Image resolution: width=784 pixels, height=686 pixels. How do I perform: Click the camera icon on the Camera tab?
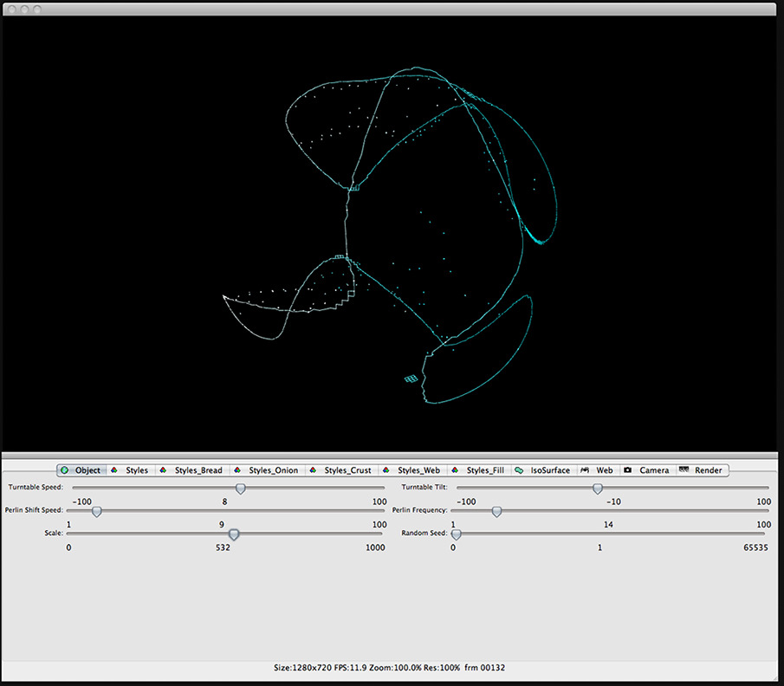[x=627, y=470]
